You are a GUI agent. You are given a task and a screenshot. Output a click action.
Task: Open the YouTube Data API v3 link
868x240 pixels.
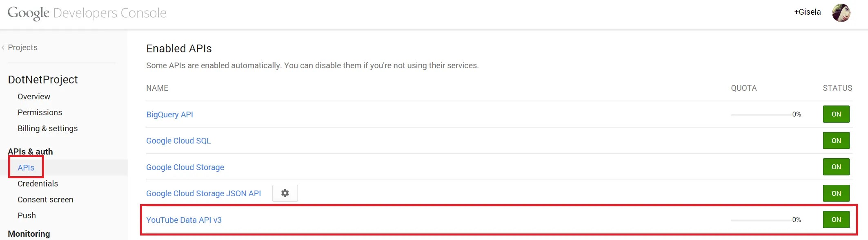point(184,220)
